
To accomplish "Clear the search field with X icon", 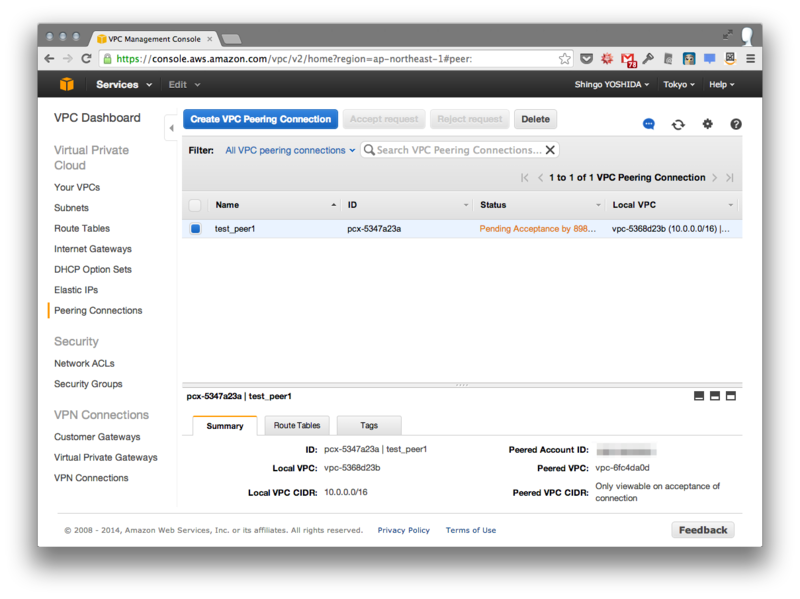I will [x=550, y=150].
